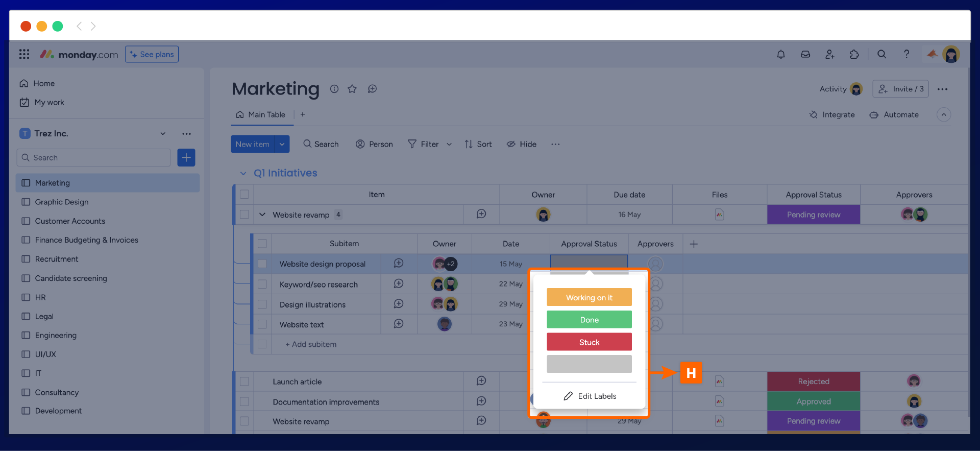Open the apps grid menu icon
Screen dimensions: 980x451
24,54
